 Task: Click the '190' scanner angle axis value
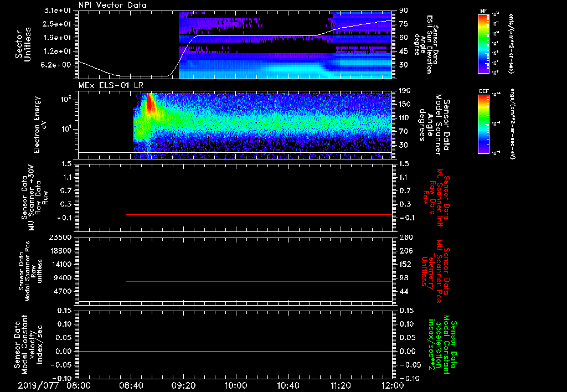point(405,91)
